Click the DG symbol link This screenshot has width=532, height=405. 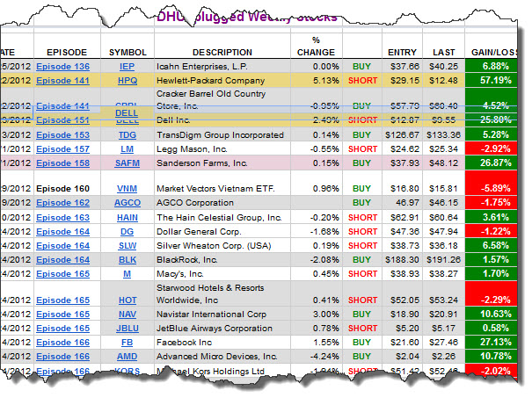click(127, 232)
